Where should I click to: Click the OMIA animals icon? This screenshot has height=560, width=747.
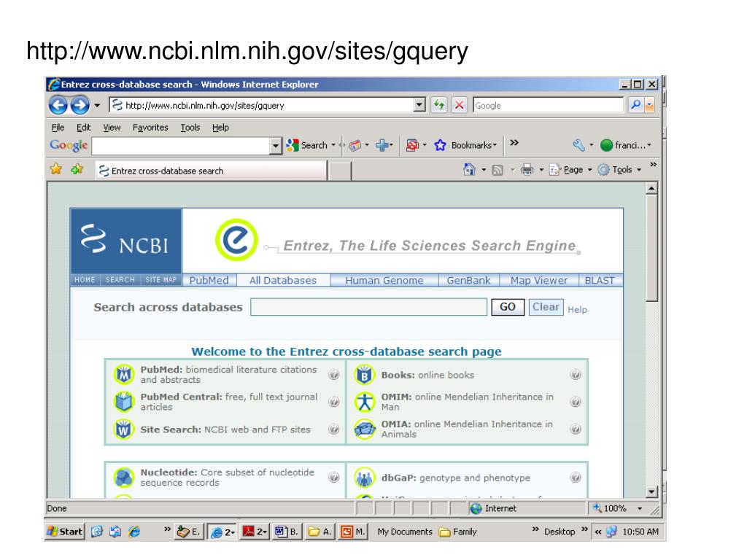(x=365, y=429)
